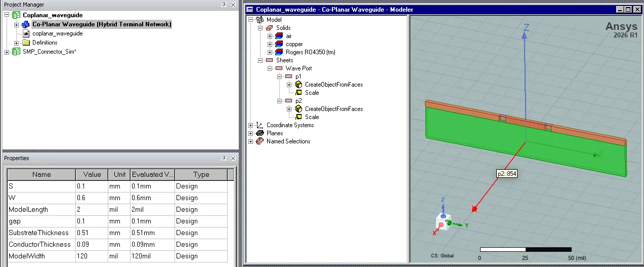
Task: Click the Model node icon in modeler tree
Action: [260, 20]
